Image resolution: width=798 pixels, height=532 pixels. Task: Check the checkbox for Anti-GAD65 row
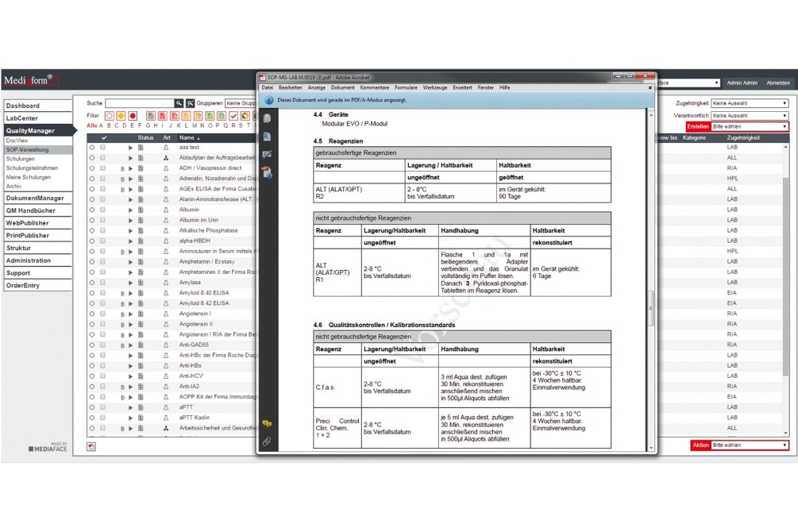[102, 345]
